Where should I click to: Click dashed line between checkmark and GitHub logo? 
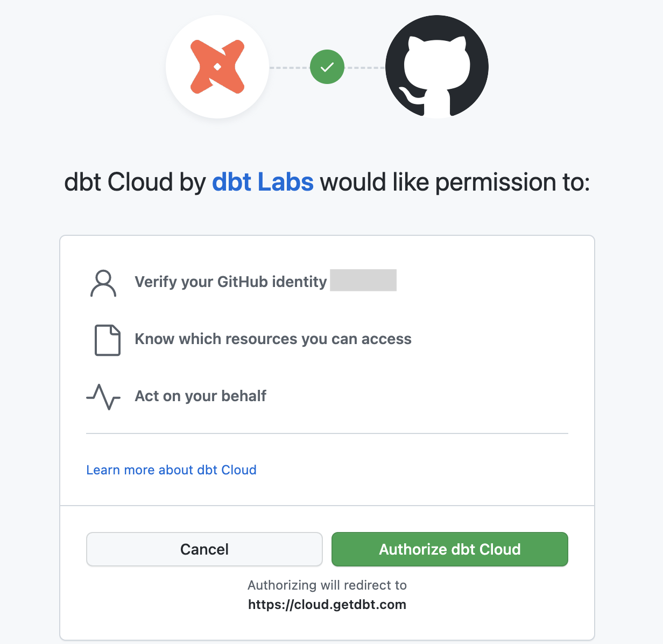[x=365, y=68]
